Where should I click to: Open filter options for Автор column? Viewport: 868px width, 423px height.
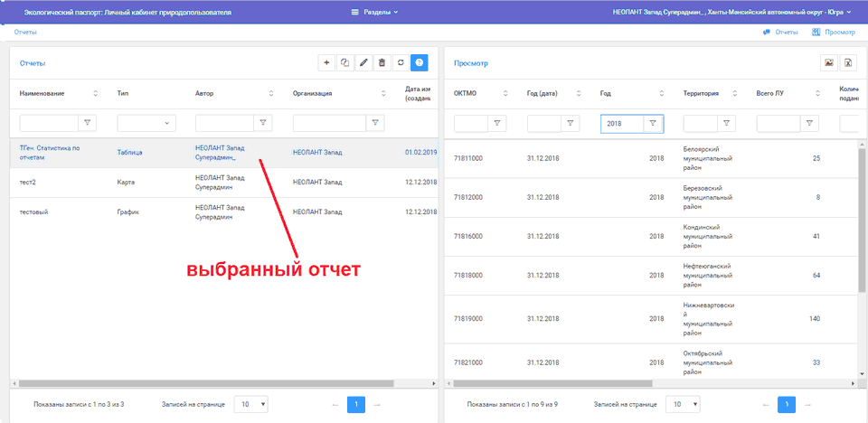(263, 123)
